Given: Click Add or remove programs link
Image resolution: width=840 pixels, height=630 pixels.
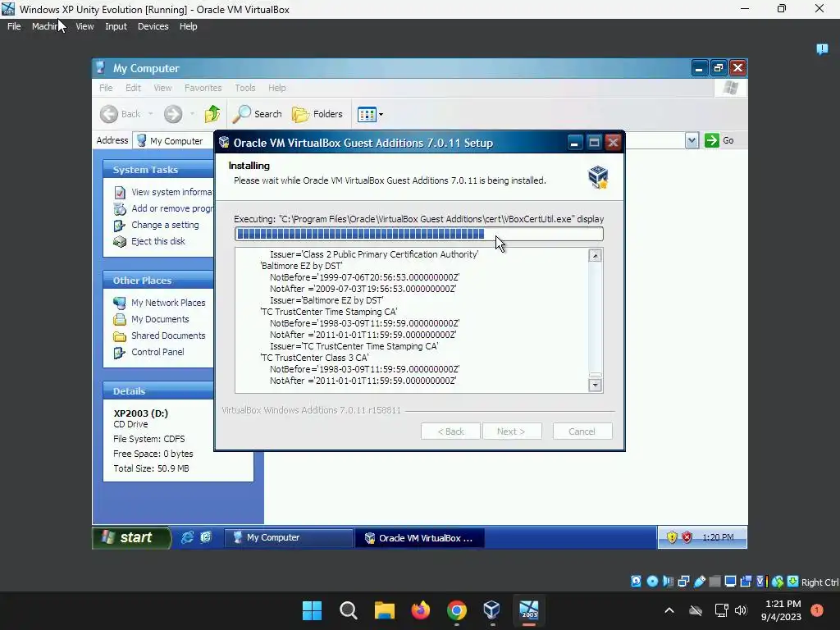Looking at the screenshot, I should tap(163, 208).
